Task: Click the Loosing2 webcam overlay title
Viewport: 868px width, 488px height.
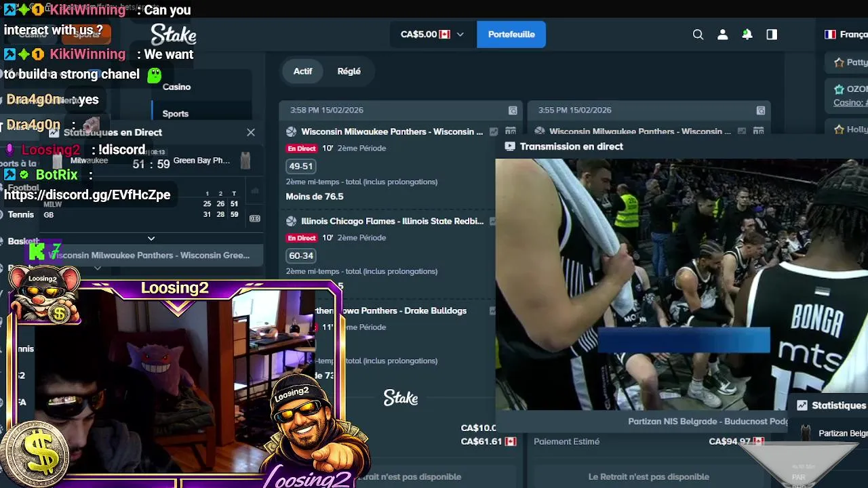Action: (175, 287)
